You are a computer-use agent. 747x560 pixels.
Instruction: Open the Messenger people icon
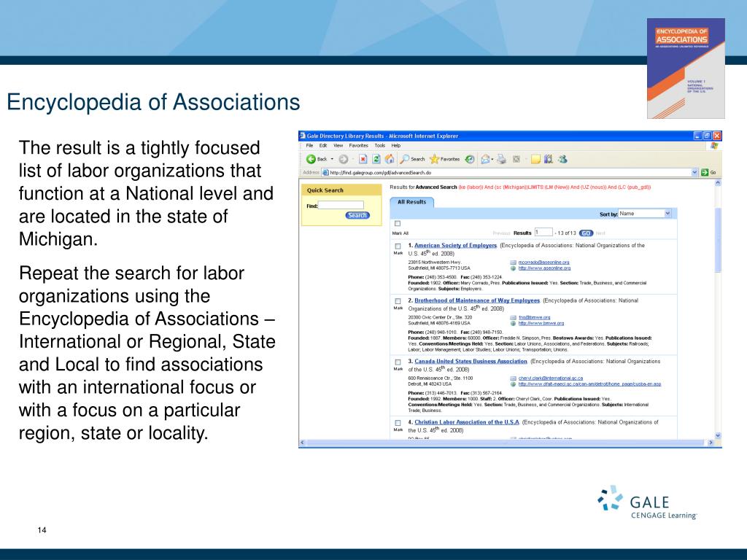click(562, 159)
